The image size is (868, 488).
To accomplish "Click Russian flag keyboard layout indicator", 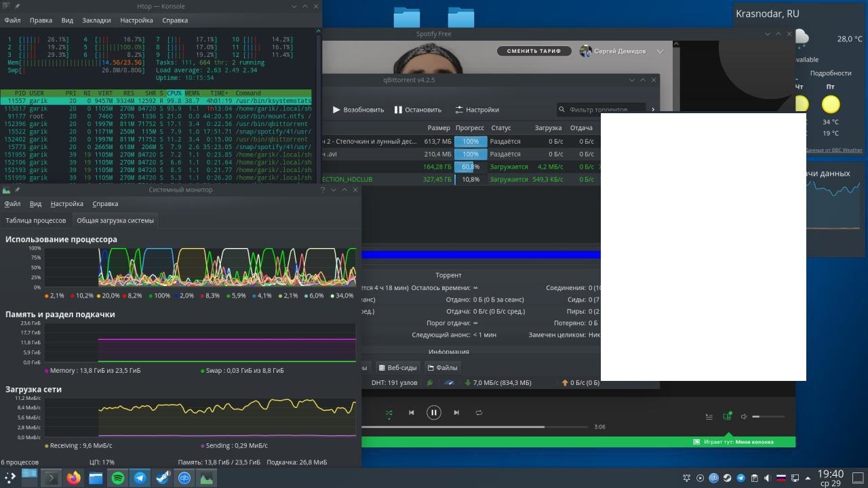I will click(x=781, y=478).
